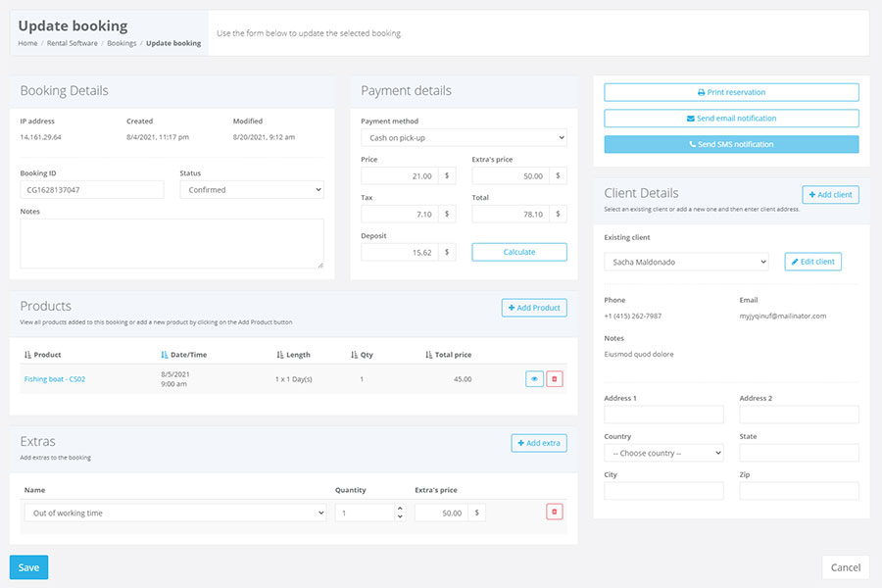Go to Home breadcrumb

click(27, 43)
